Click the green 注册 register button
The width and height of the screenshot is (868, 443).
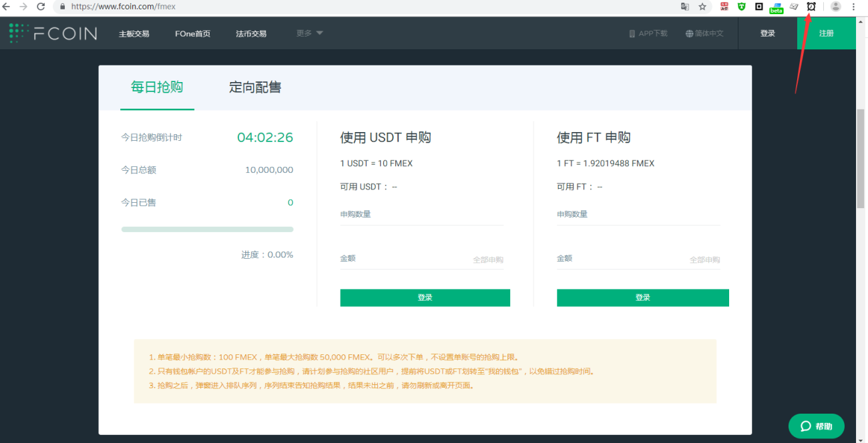(x=827, y=33)
